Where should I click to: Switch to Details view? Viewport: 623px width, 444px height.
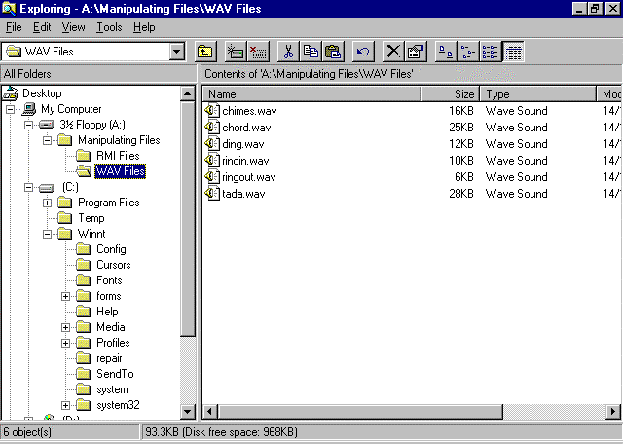click(x=512, y=51)
